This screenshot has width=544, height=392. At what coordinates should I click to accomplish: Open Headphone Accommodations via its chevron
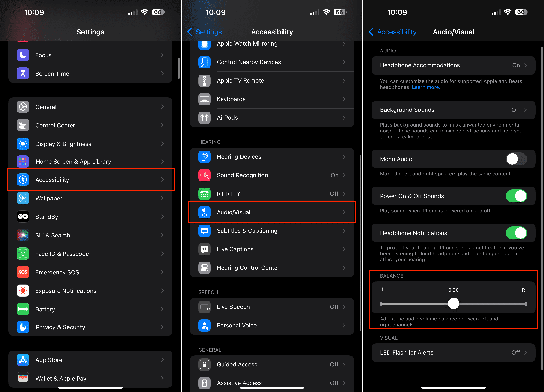coord(525,65)
